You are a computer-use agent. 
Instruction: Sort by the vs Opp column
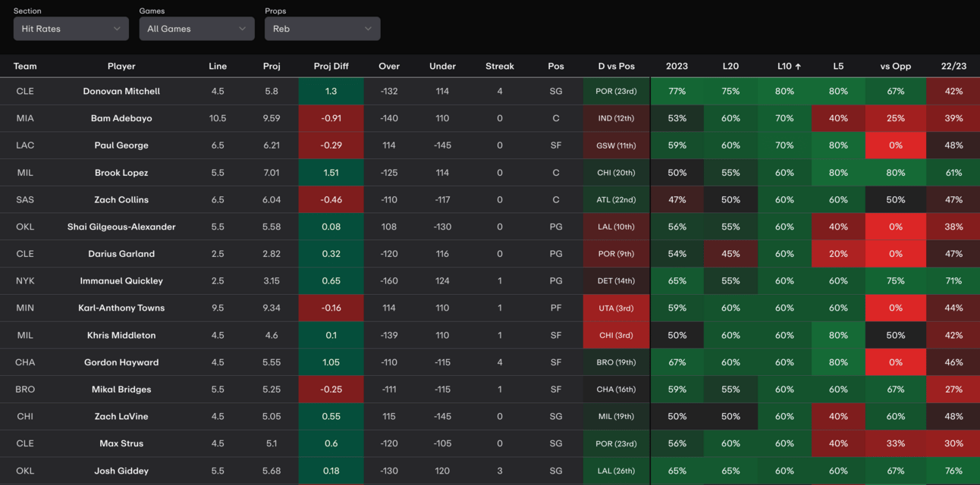pos(895,66)
